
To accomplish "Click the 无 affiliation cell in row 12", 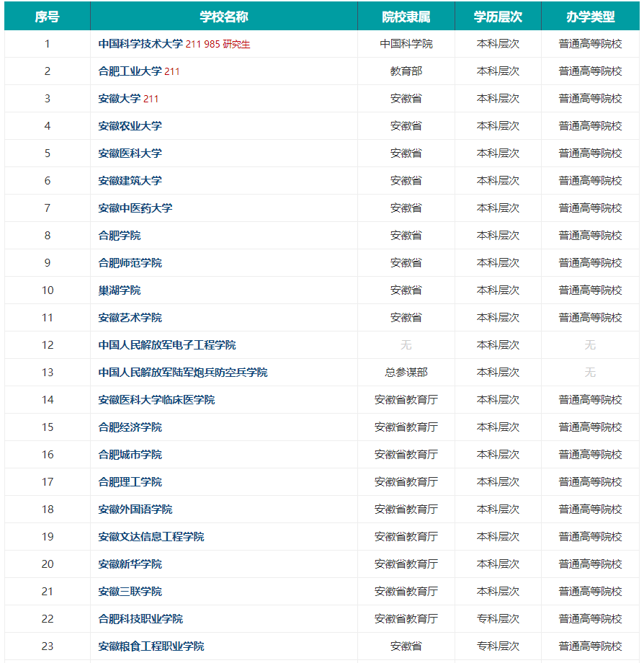I will (x=406, y=345).
